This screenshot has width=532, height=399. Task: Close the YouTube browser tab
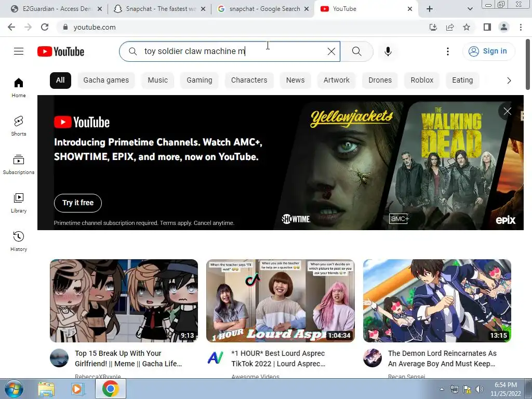pos(410,9)
